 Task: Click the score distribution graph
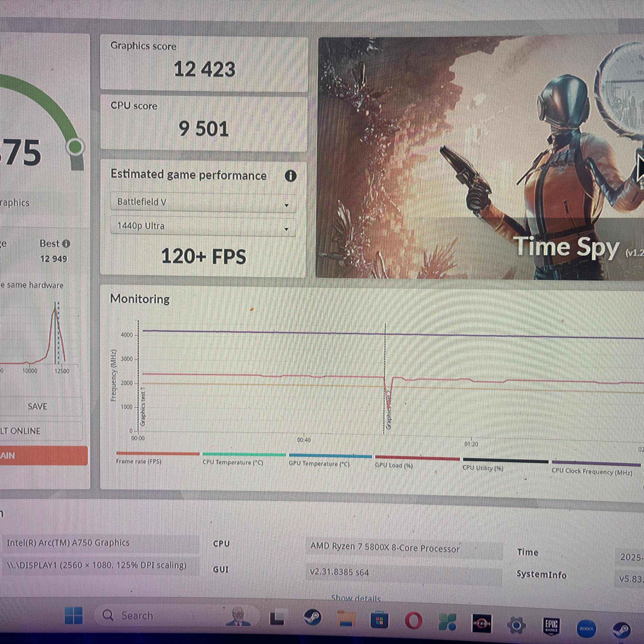point(39,333)
